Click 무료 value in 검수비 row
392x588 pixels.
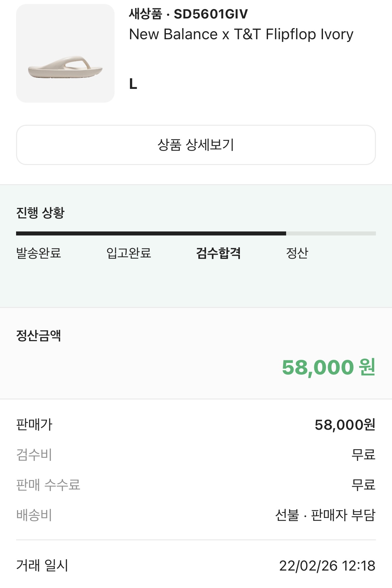(x=363, y=455)
